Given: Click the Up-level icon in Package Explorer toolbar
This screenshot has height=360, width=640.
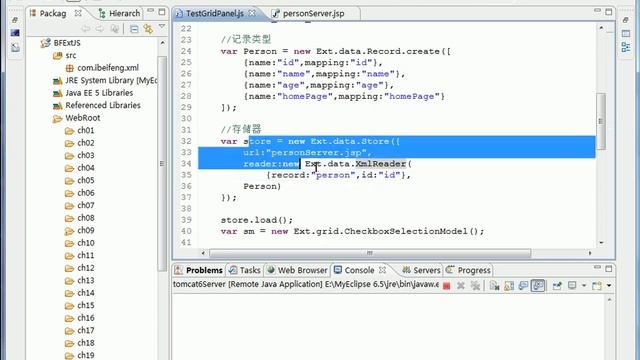Looking at the screenshot, I should point(115,29).
